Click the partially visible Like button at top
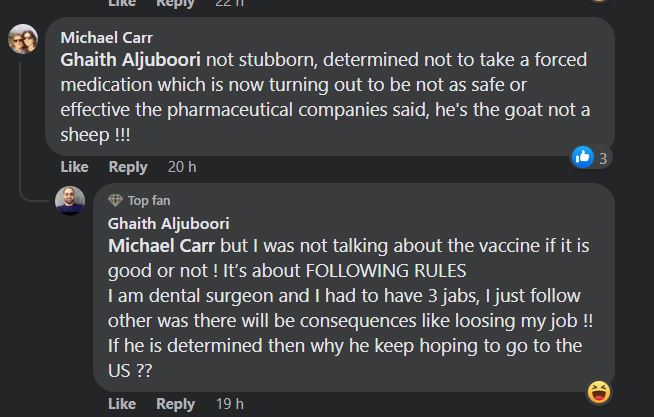The height and width of the screenshot is (417, 654). point(121,4)
